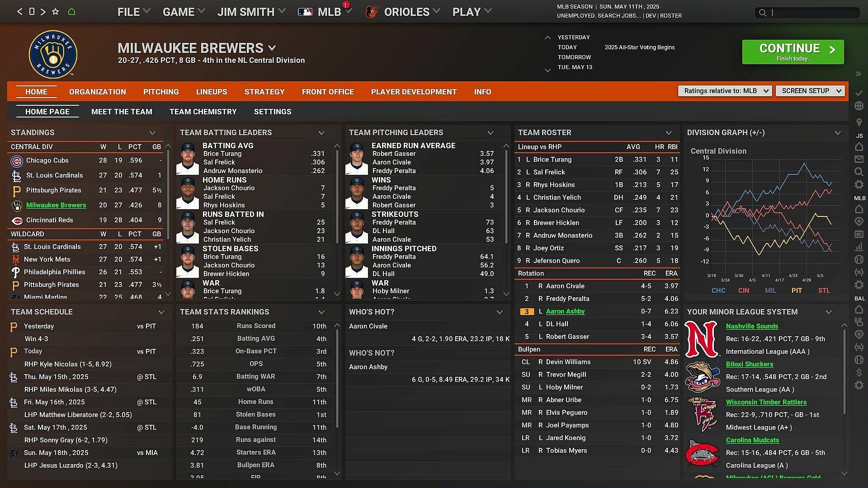Click the checkmark icon in right sidebar

(x=859, y=93)
